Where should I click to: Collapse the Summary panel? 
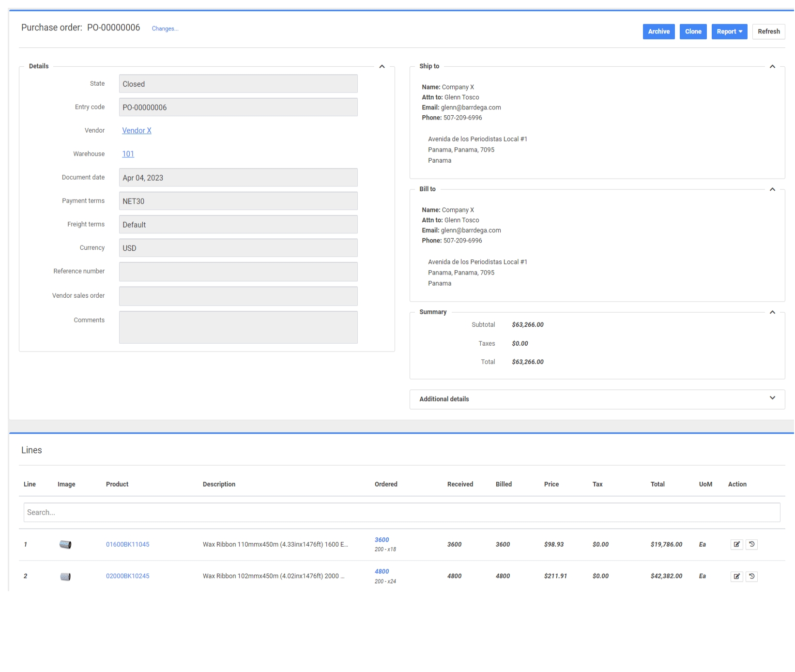(x=772, y=312)
